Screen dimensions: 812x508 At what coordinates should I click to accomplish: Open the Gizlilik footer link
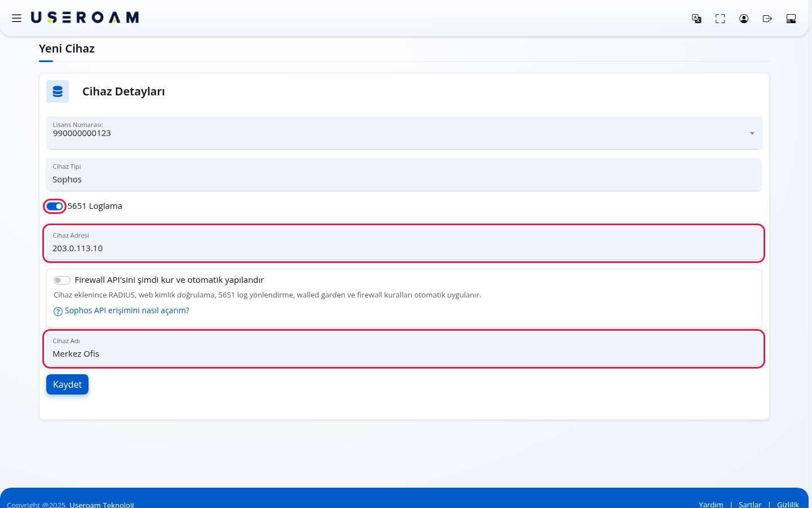pos(788,505)
